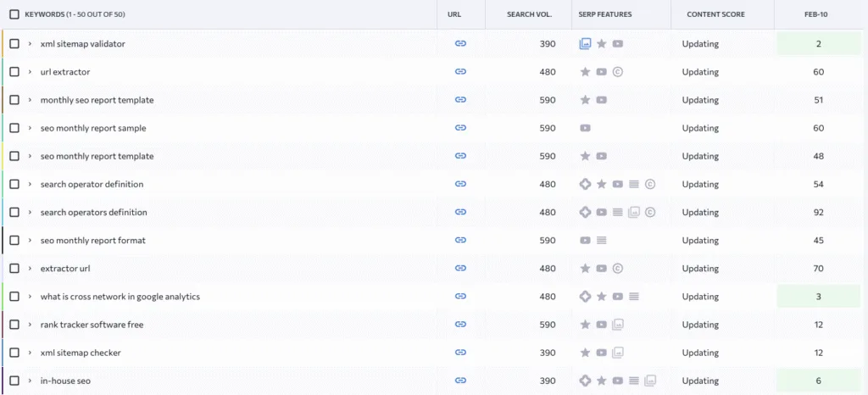
Task: Expand the monthly seo report template row
Action: tap(30, 100)
